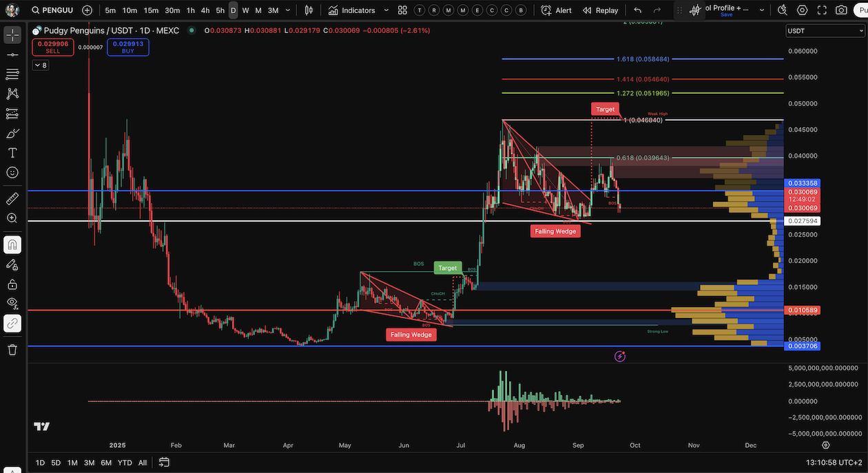
Task: Open the candlestick chart type selector
Action: click(309, 10)
